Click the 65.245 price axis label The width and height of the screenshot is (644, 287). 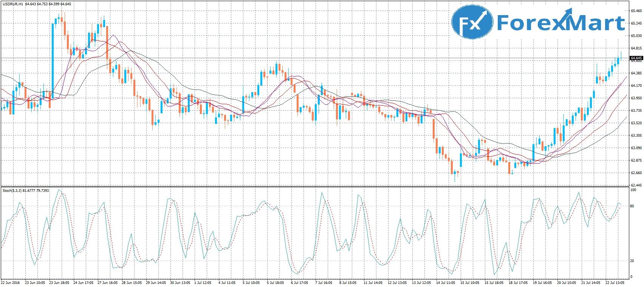pos(636,23)
